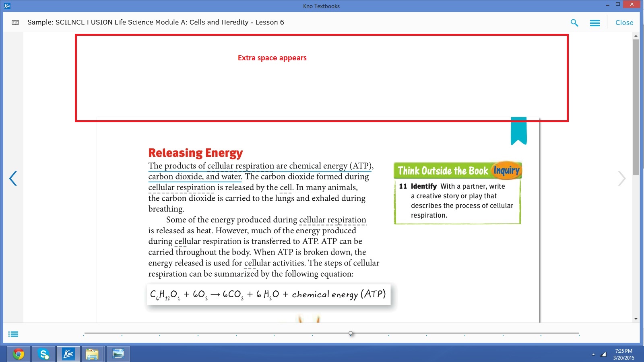The width and height of the screenshot is (644, 362).
Task: Open the three-line hamburger menu
Action: coord(595,23)
